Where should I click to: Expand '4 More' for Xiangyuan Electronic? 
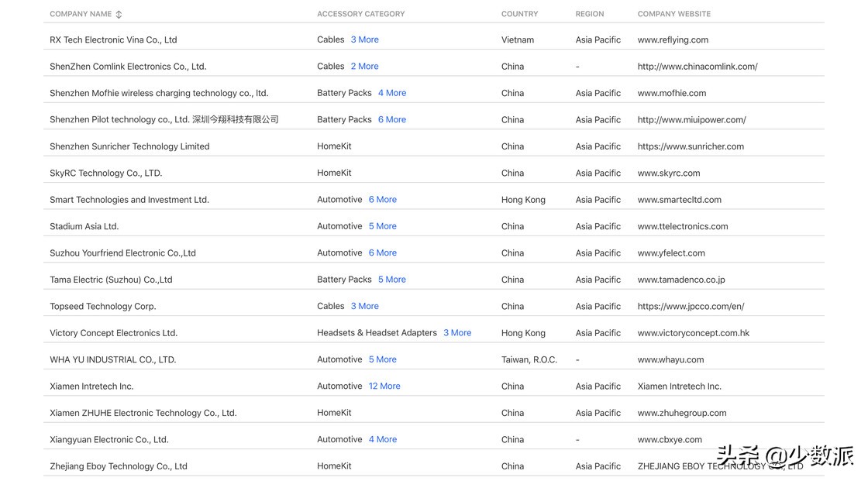tap(383, 440)
